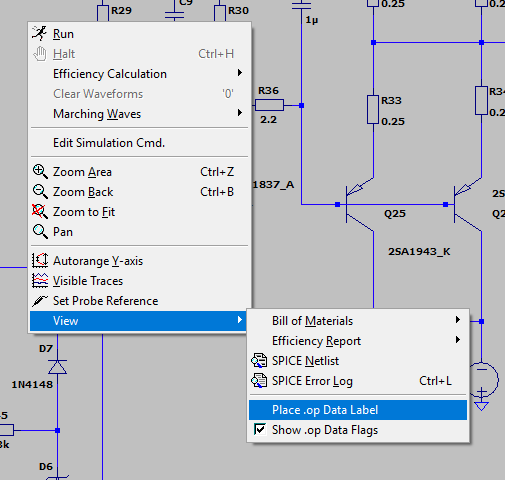
Task: Click the Visible Traces icon
Action: click(x=40, y=280)
